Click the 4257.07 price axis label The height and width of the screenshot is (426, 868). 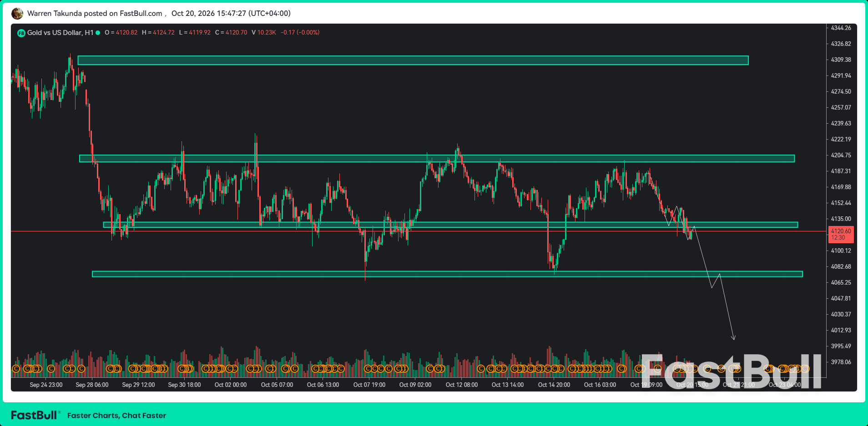(x=841, y=108)
